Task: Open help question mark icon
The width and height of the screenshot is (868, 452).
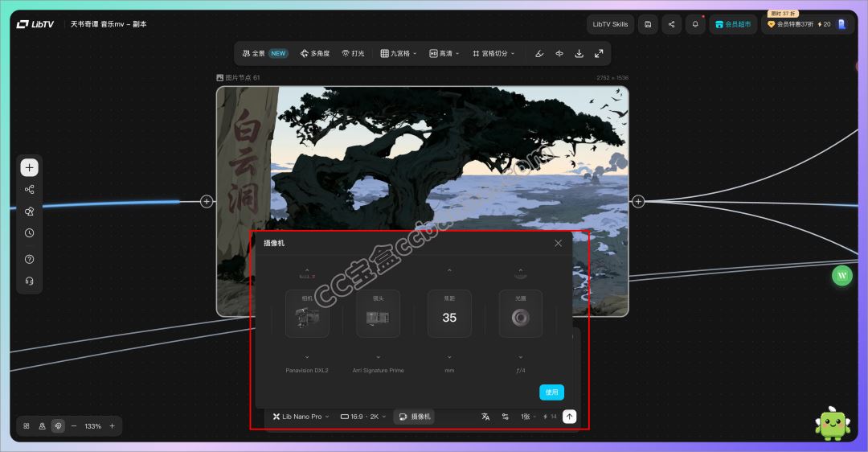Action: tap(30, 259)
